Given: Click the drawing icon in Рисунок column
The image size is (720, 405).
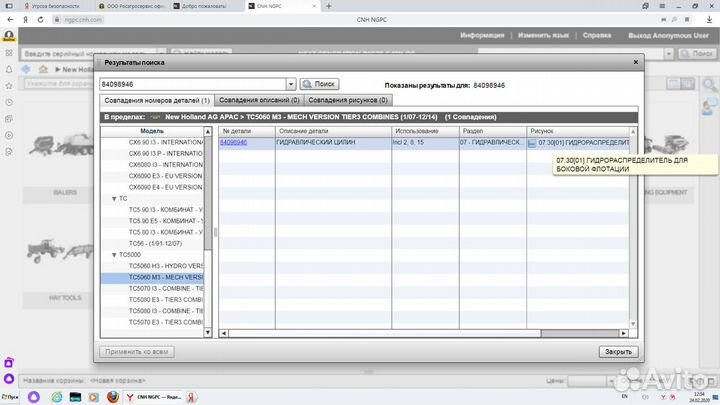Looking at the screenshot, I should [532, 143].
